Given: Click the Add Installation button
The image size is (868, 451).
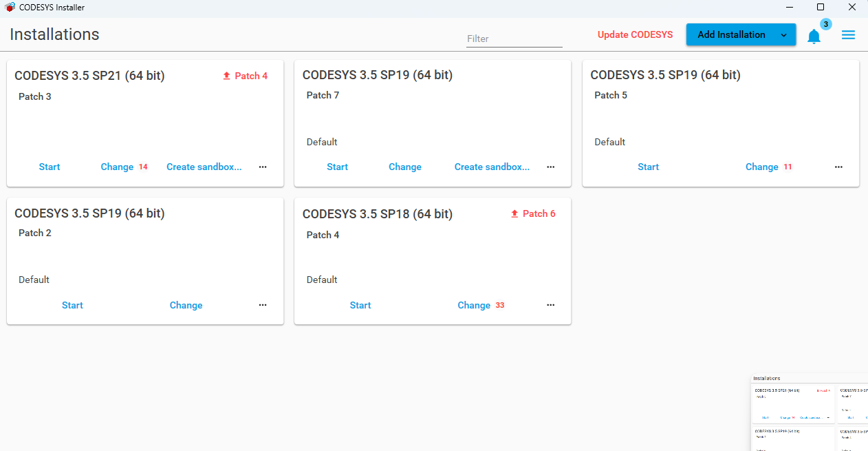Looking at the screenshot, I should click(731, 35).
